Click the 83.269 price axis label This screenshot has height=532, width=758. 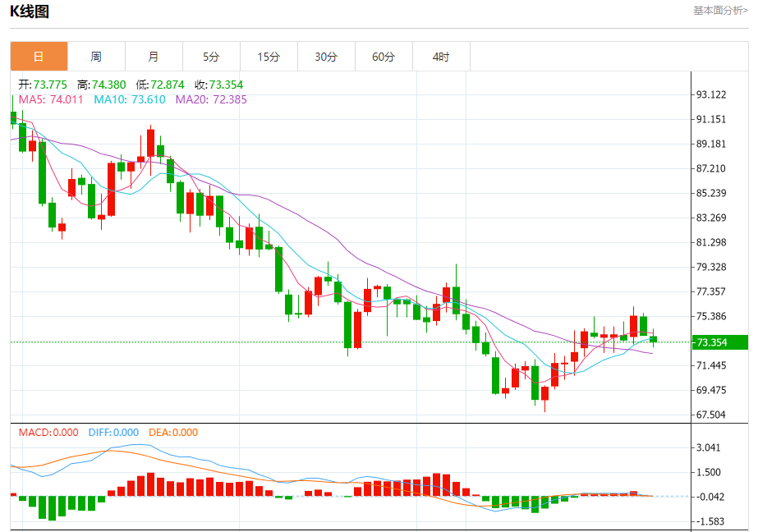coord(711,218)
